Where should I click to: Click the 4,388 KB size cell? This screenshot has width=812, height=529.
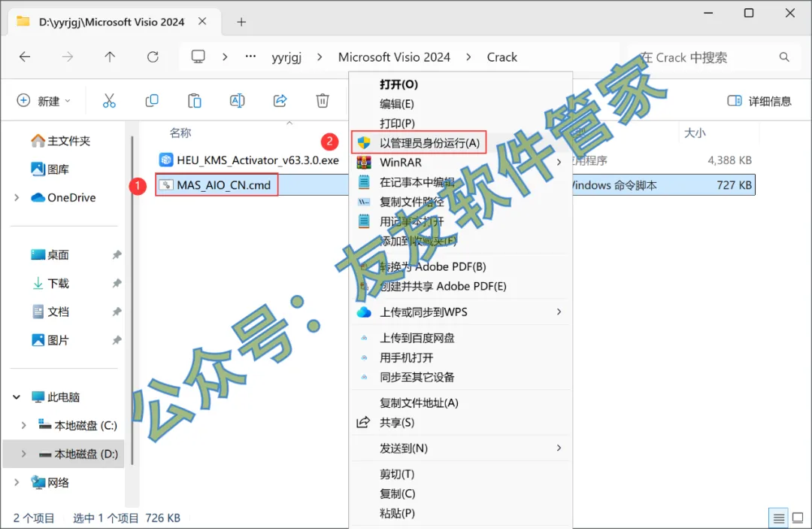pos(729,160)
